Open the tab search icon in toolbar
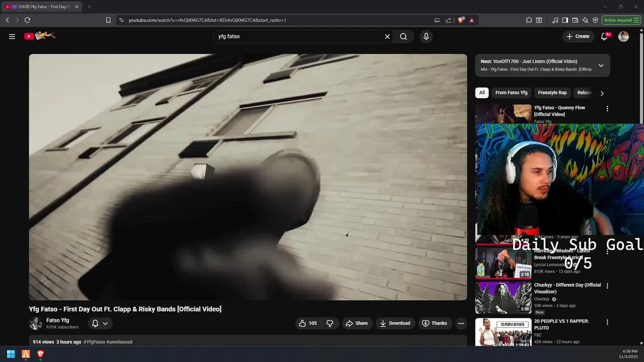Screen dimensions: 644x362 pos(539,20)
